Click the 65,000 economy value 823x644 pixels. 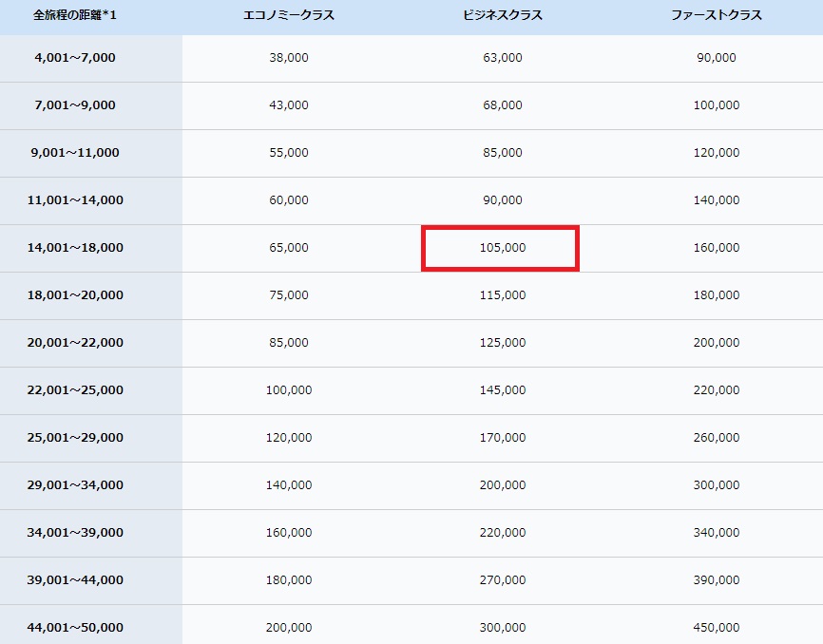[x=289, y=248]
